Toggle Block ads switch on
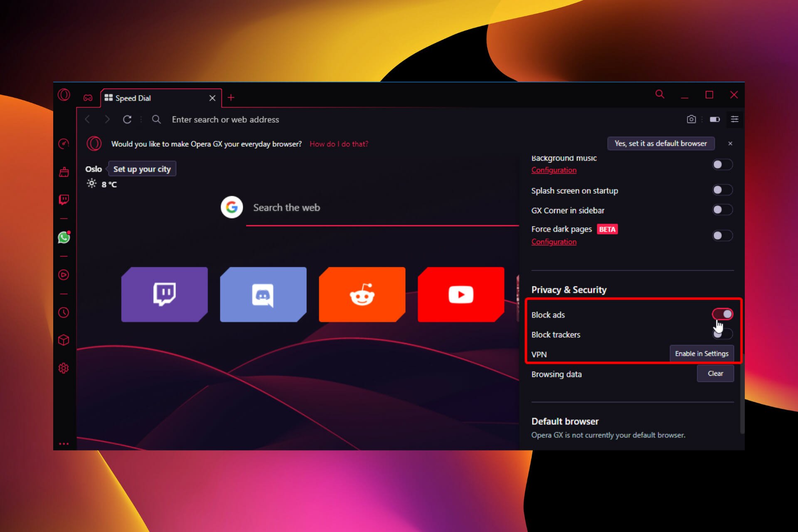This screenshot has width=798, height=532. coord(723,314)
